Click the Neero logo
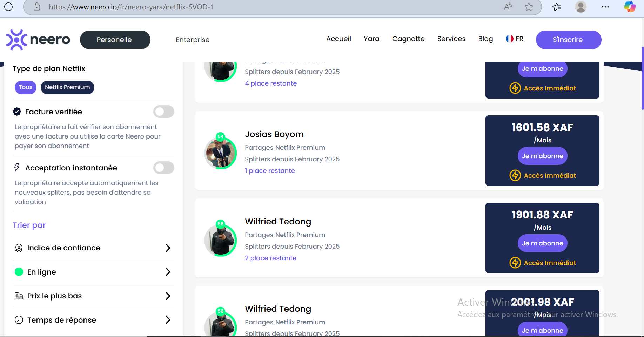644x337 pixels. coord(38,40)
